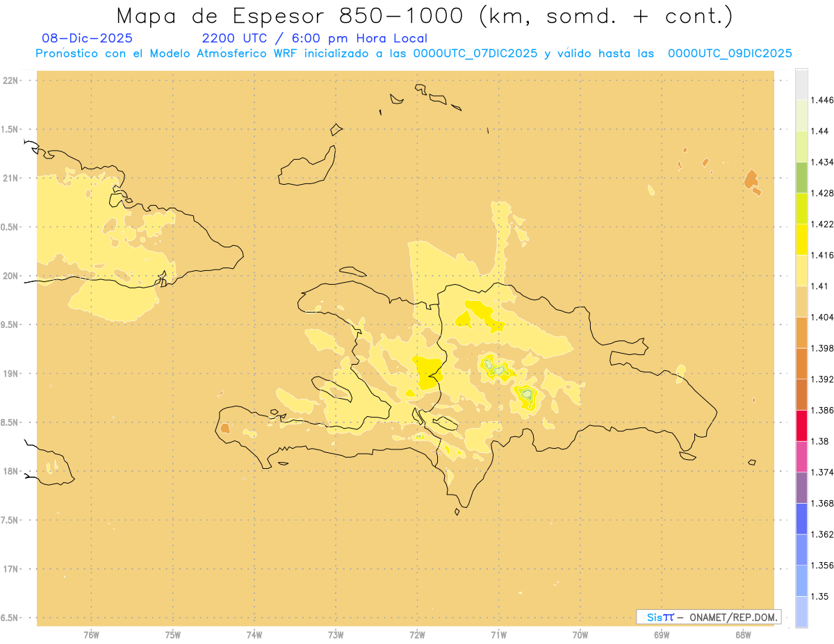Click the ONAMET/REP.DOM. logo box
The image size is (834, 644).
(709, 617)
